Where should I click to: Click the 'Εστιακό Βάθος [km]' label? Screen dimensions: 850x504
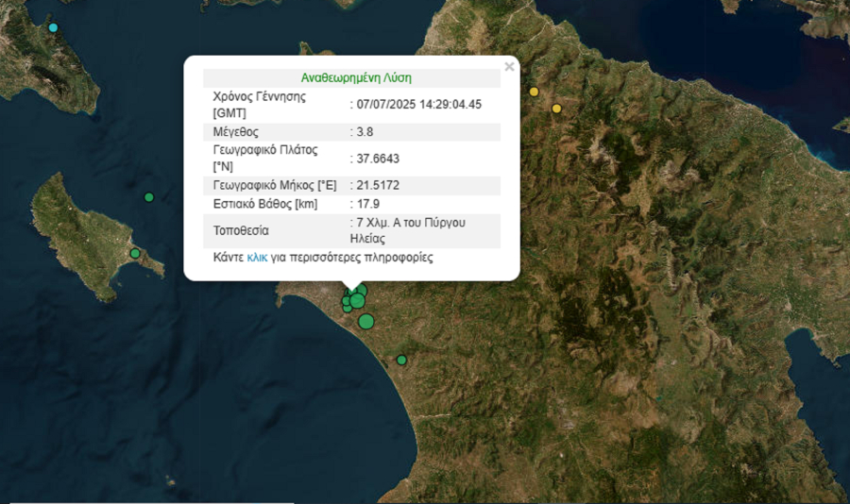(264, 203)
